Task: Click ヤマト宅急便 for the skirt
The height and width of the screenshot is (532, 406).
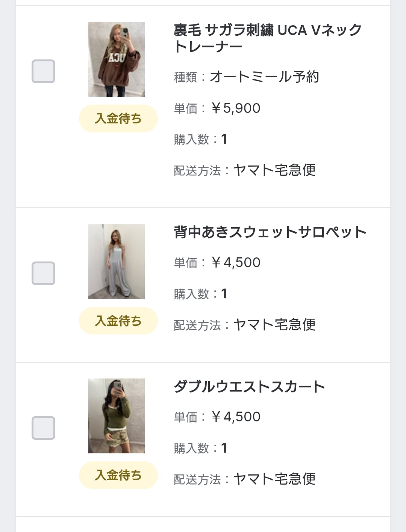Action: 274,479
